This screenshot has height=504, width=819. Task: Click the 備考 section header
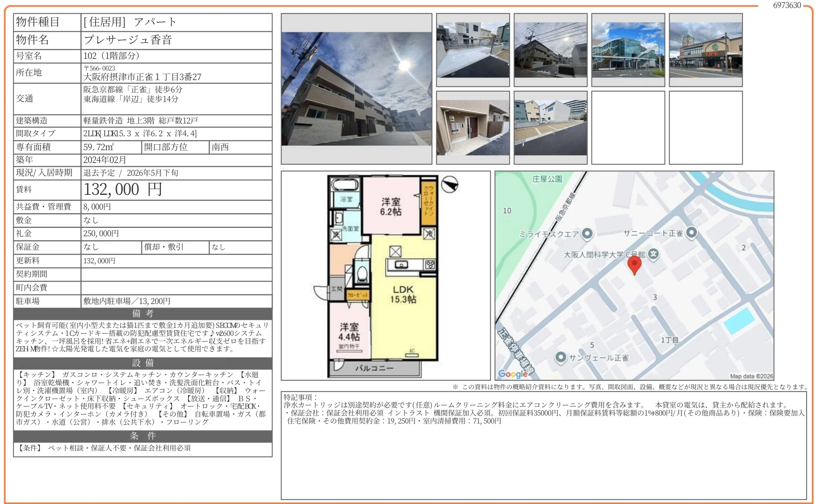143,314
